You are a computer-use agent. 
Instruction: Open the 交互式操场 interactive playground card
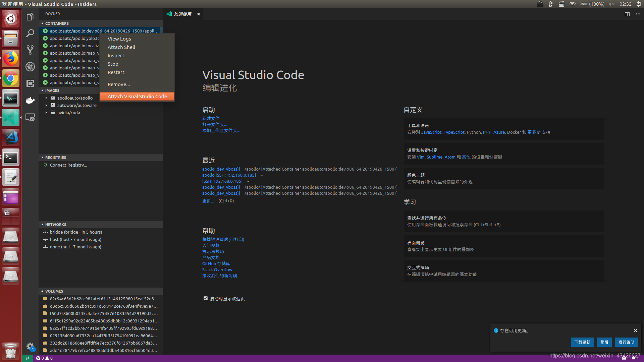(x=504, y=271)
